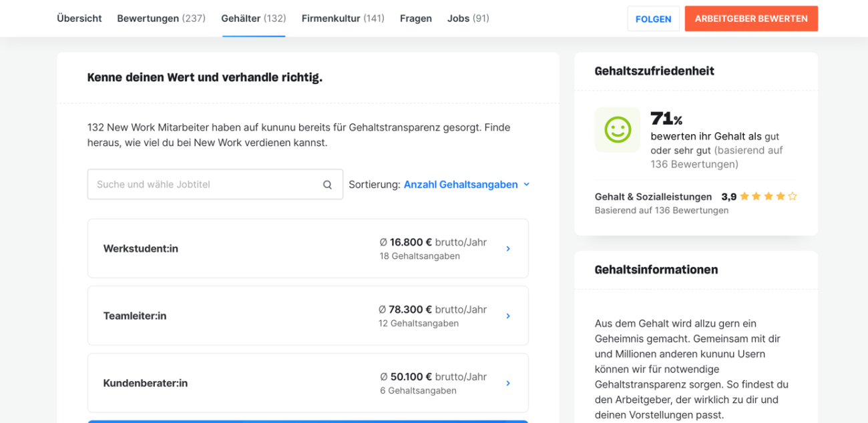Click the Gehaltsinformationen heading
The height and width of the screenshot is (423, 868).
656,270
